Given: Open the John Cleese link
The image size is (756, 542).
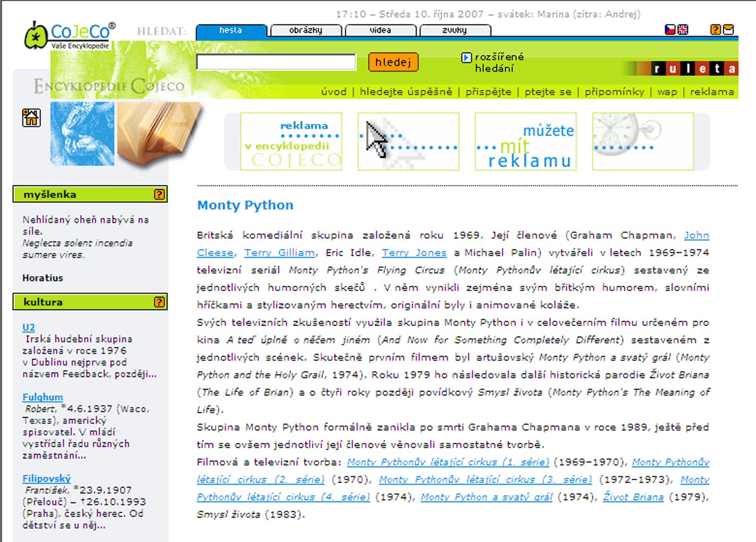Looking at the screenshot, I should [x=696, y=235].
